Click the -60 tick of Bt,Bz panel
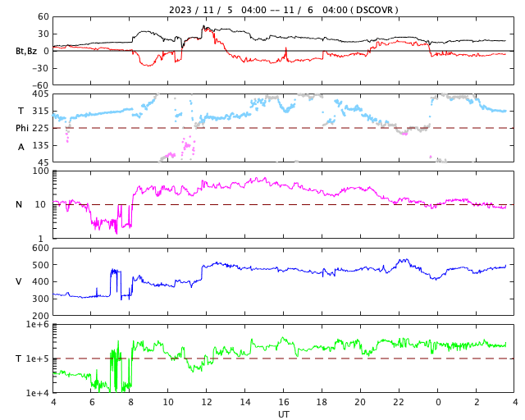The image size is (525, 420). coord(41,86)
